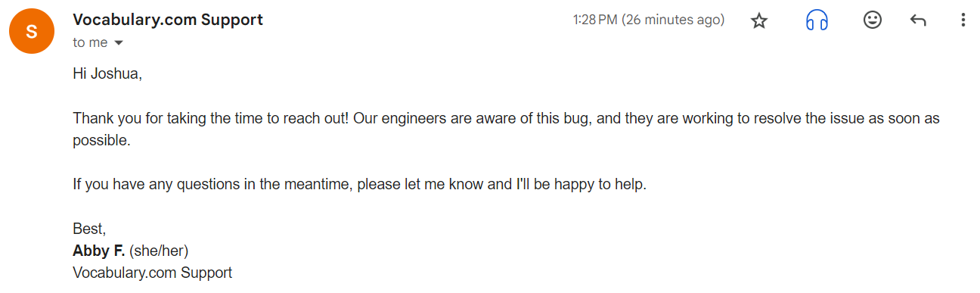Click the blue headphones listen icon
This screenshot has height=293, width=980.
(817, 21)
